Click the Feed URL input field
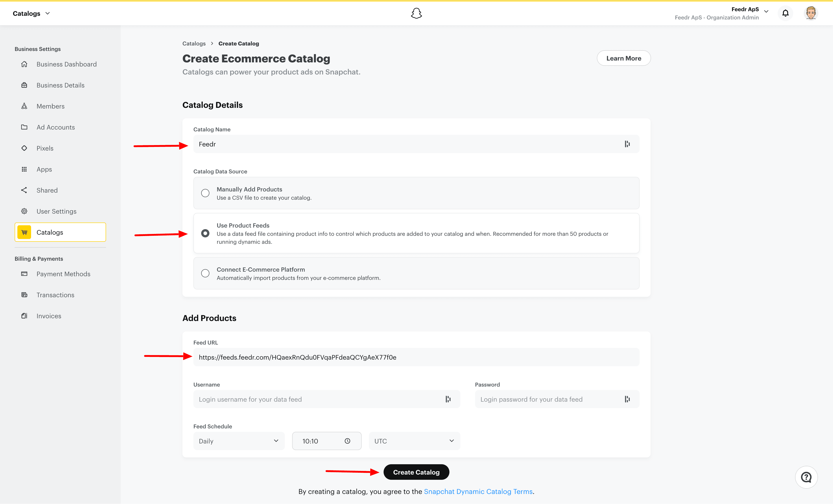The height and width of the screenshot is (504, 833). click(416, 357)
